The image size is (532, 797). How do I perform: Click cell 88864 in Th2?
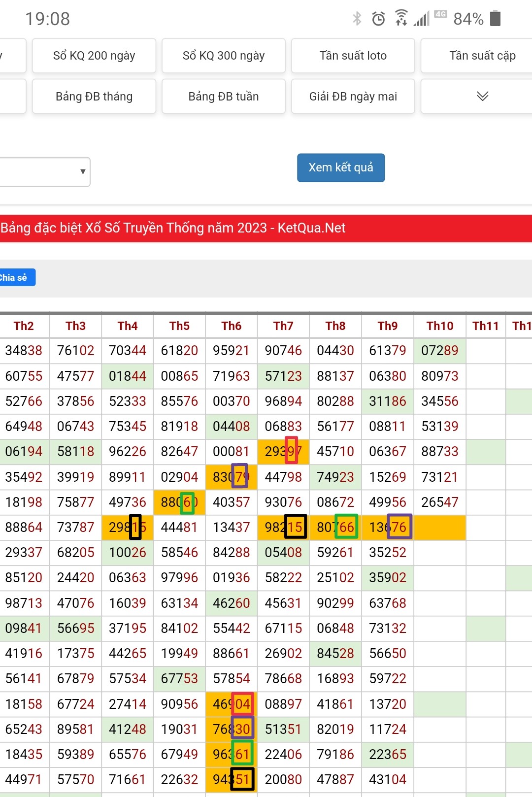coord(24,528)
